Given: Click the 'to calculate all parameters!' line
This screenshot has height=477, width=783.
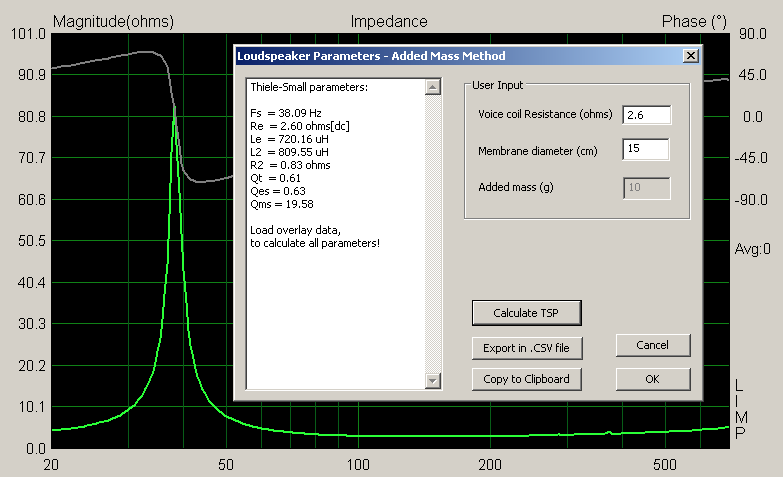Looking at the screenshot, I should pos(315,243).
